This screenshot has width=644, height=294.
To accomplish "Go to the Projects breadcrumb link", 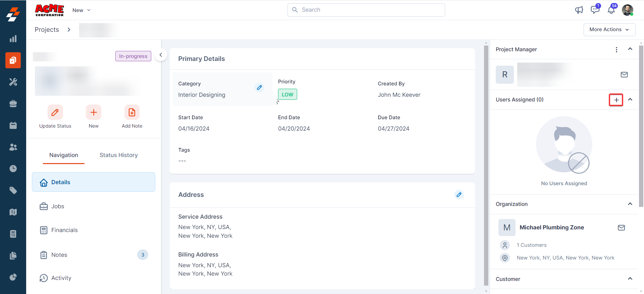I will tap(47, 30).
